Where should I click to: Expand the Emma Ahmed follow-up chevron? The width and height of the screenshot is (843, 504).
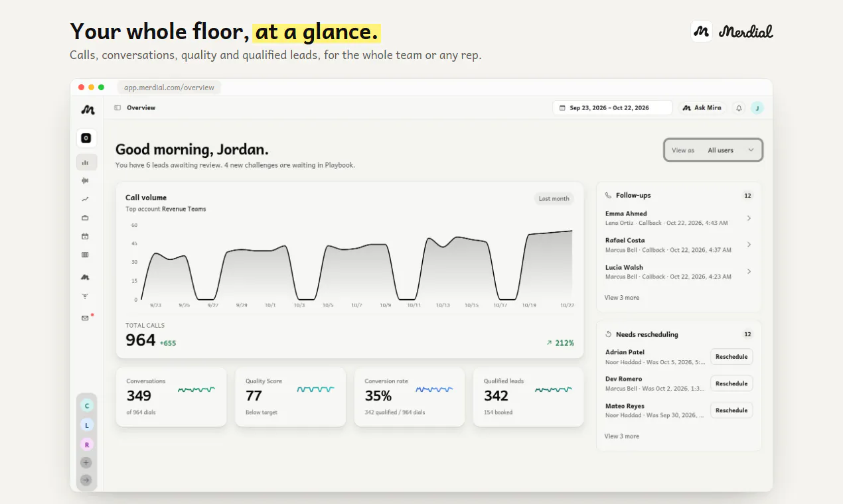click(x=749, y=218)
